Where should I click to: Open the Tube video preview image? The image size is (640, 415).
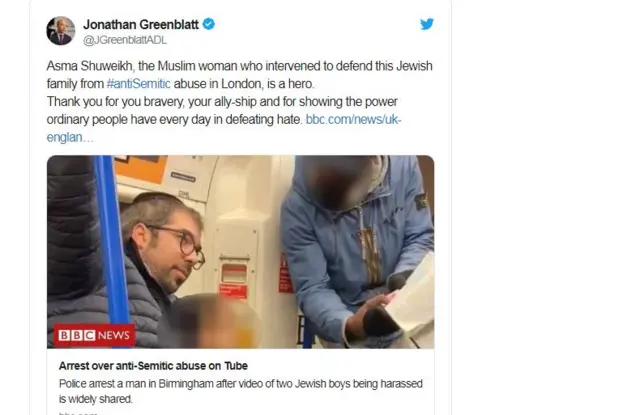[x=240, y=252]
